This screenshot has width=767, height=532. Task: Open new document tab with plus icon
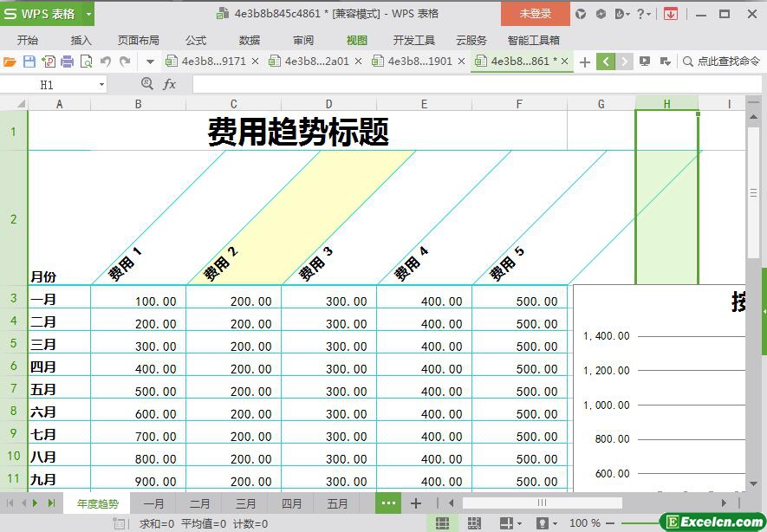pyautogui.click(x=585, y=62)
